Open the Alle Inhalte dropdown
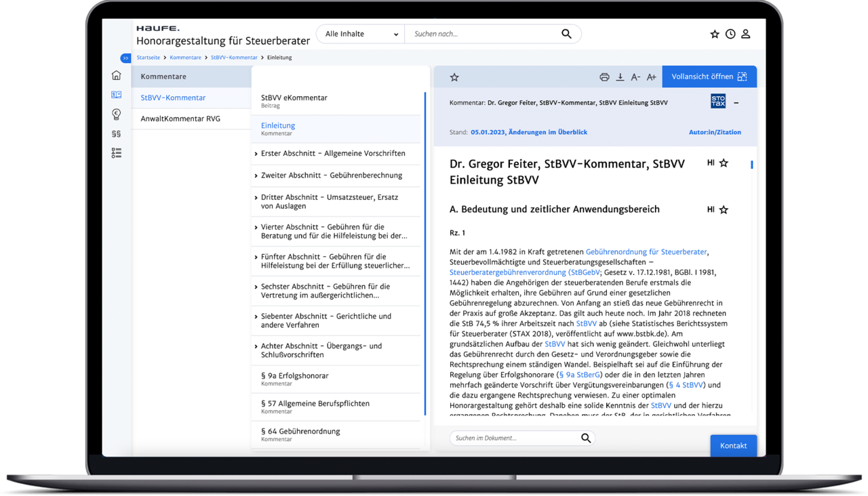Image resolution: width=868 pixels, height=496 pixels. [361, 34]
